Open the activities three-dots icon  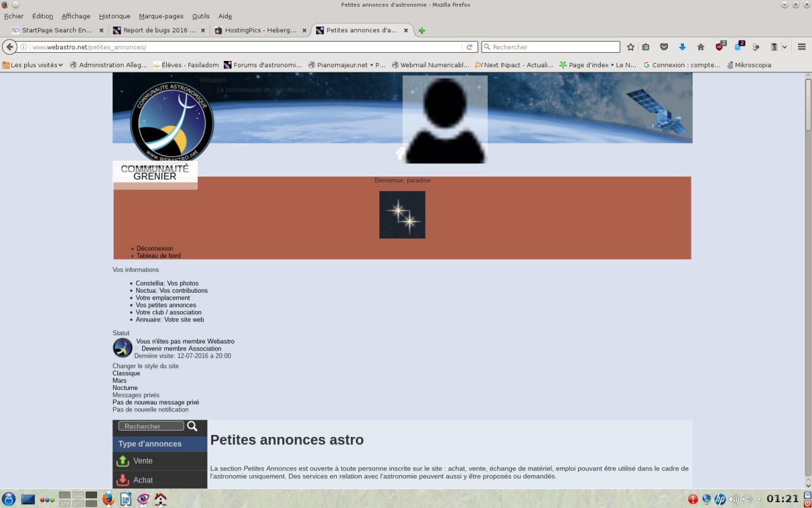[x=47, y=500]
